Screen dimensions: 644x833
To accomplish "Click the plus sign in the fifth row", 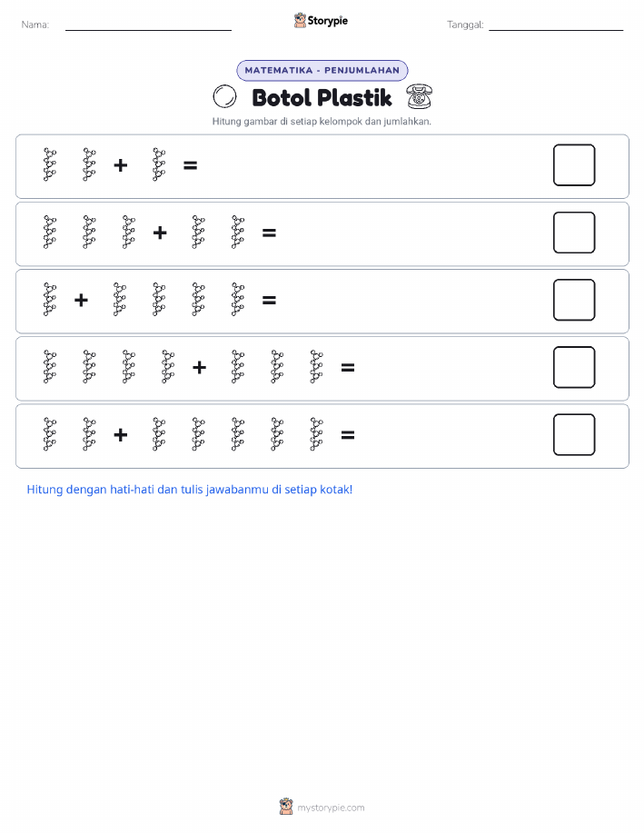I will [121, 434].
